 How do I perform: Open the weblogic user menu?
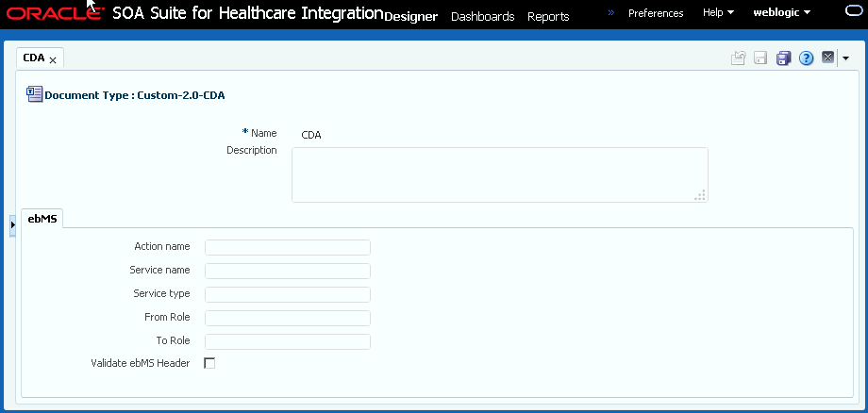point(781,12)
